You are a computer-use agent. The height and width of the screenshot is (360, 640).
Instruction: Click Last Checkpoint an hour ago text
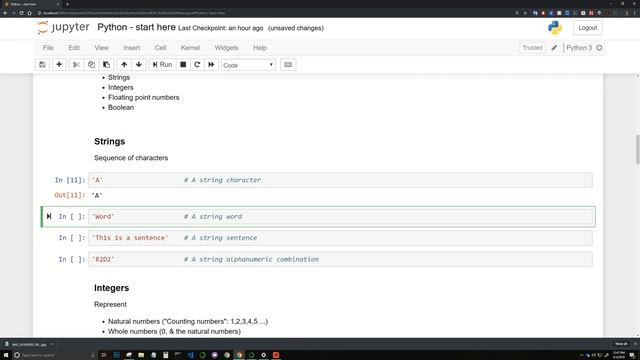220,28
